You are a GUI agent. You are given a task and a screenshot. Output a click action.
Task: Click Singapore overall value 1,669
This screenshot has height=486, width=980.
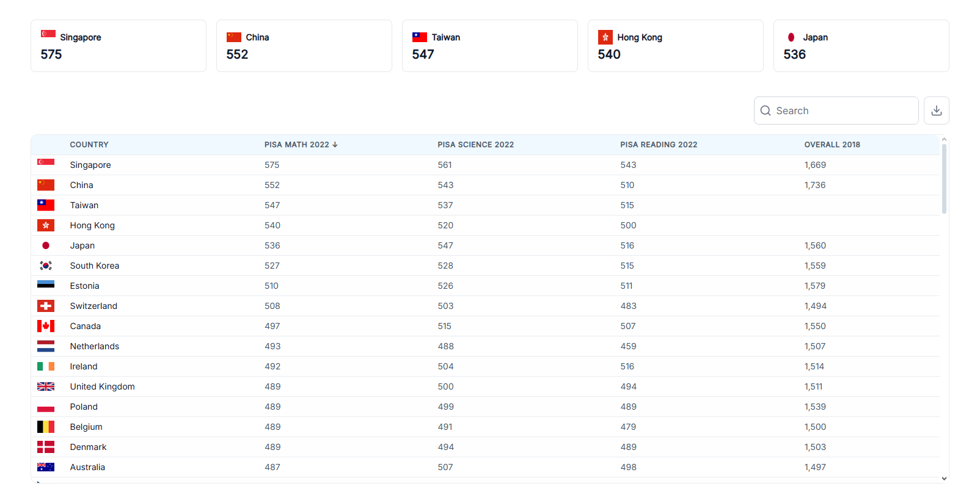(x=815, y=165)
